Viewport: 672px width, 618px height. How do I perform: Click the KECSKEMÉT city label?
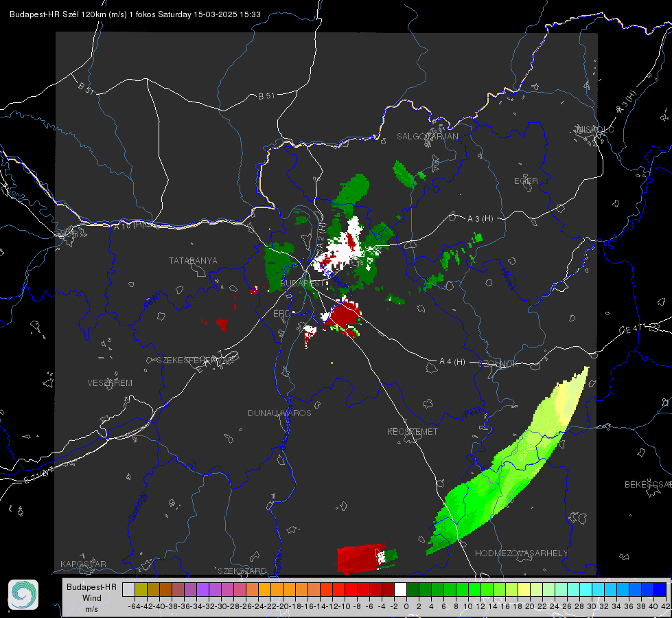point(413,431)
